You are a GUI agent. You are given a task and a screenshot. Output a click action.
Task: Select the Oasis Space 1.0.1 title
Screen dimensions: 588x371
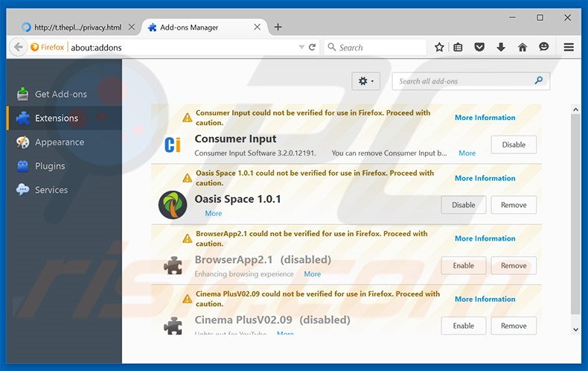tap(237, 199)
